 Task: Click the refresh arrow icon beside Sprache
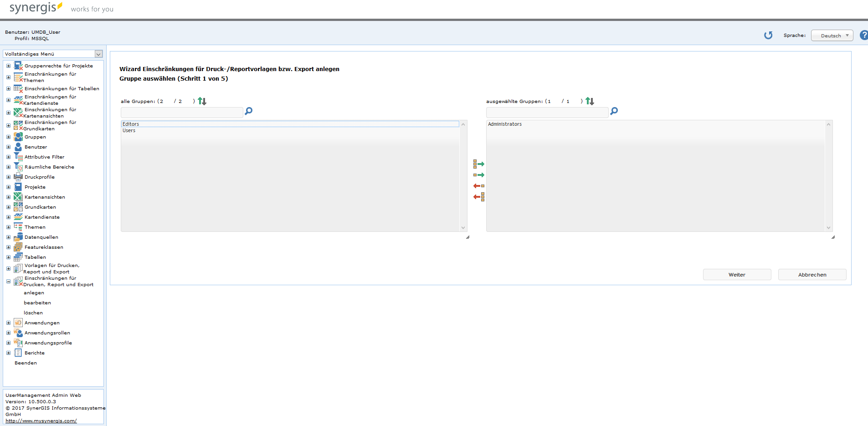tap(768, 35)
